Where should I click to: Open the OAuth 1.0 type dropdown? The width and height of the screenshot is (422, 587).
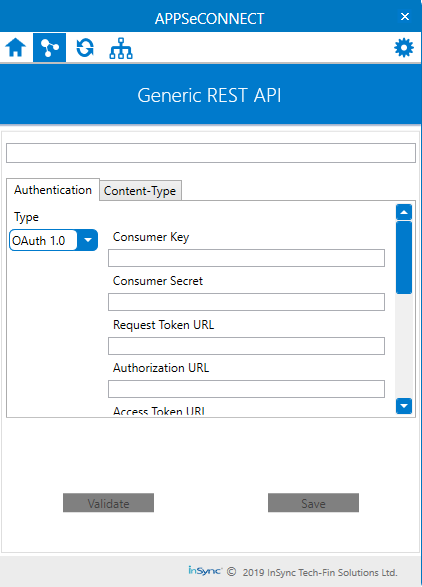[x=54, y=240]
